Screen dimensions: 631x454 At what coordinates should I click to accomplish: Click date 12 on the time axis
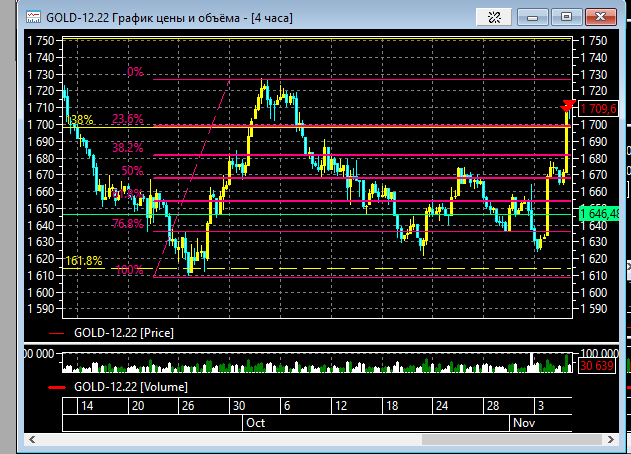point(341,406)
